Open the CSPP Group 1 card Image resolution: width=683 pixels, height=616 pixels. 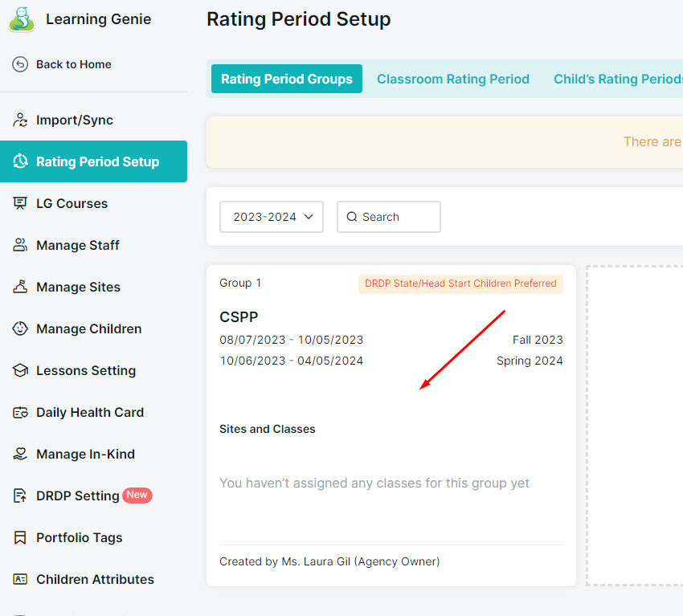pos(391,426)
